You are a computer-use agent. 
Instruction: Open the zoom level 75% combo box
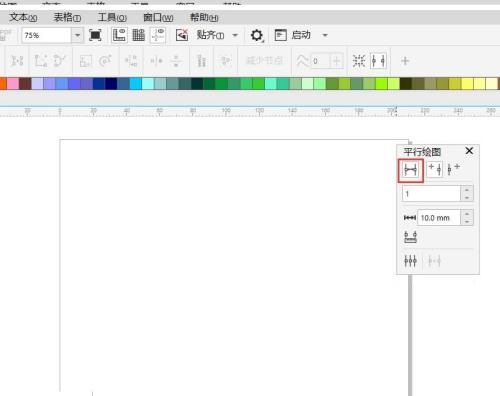tap(52, 35)
